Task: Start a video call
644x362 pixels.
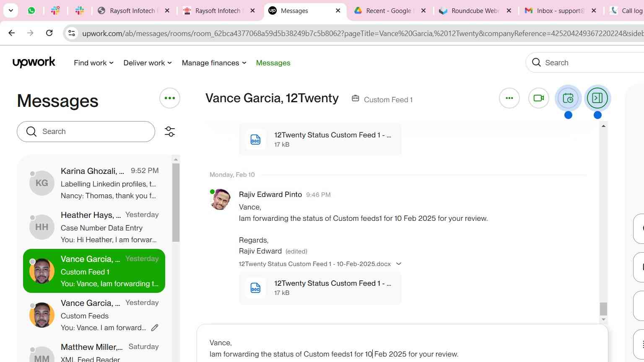Action: [539, 98]
